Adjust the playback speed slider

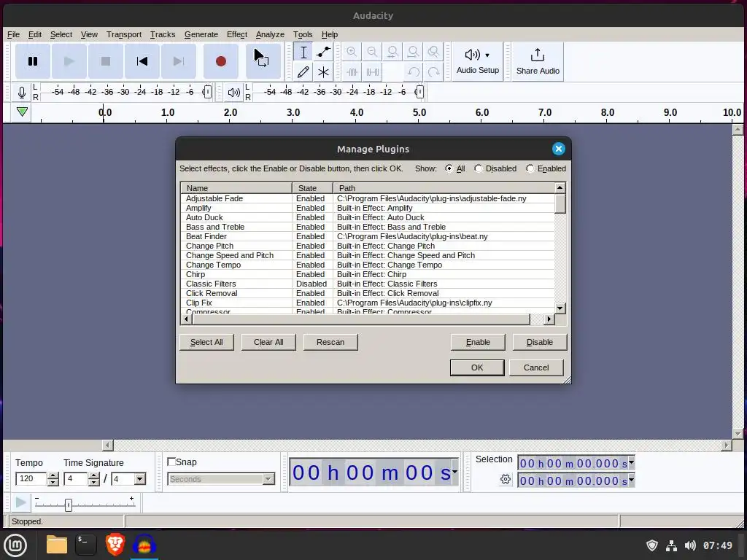click(68, 505)
